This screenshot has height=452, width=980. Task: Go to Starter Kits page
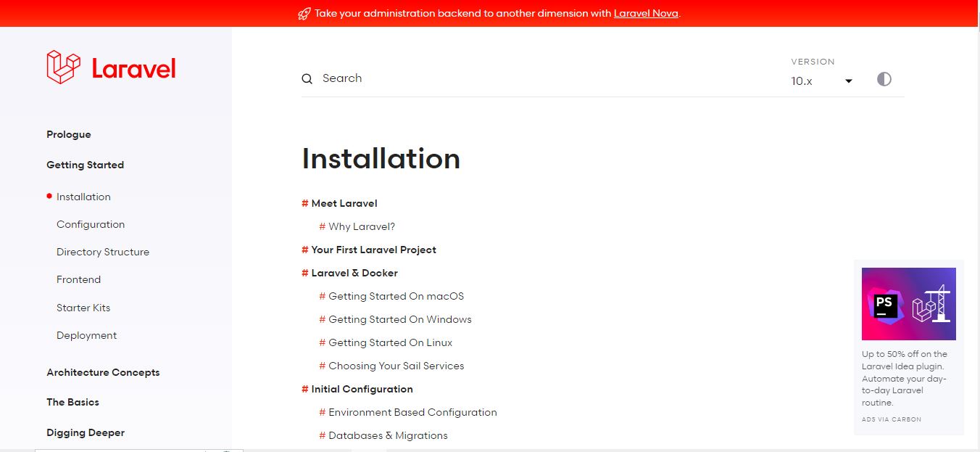pyautogui.click(x=83, y=308)
